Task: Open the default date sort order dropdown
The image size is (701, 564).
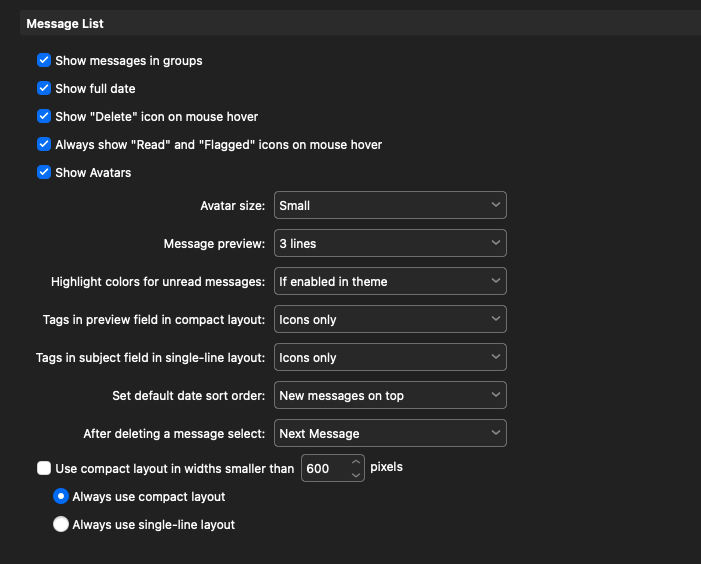Action: [390, 395]
